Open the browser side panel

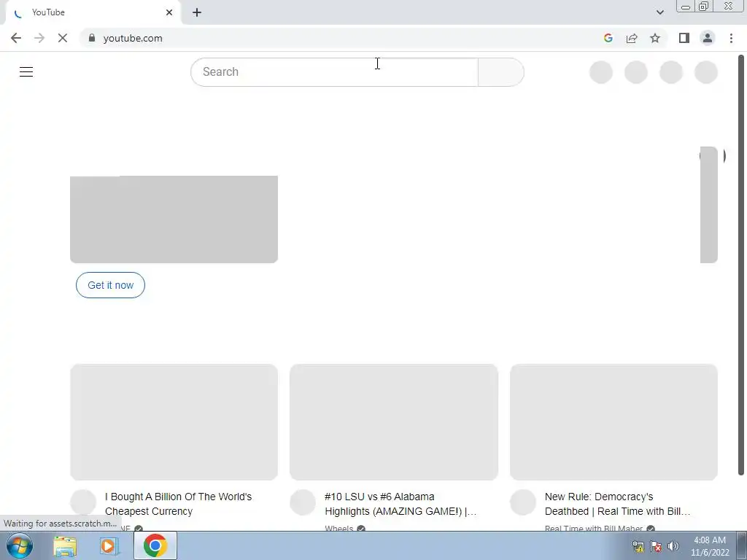click(x=684, y=38)
